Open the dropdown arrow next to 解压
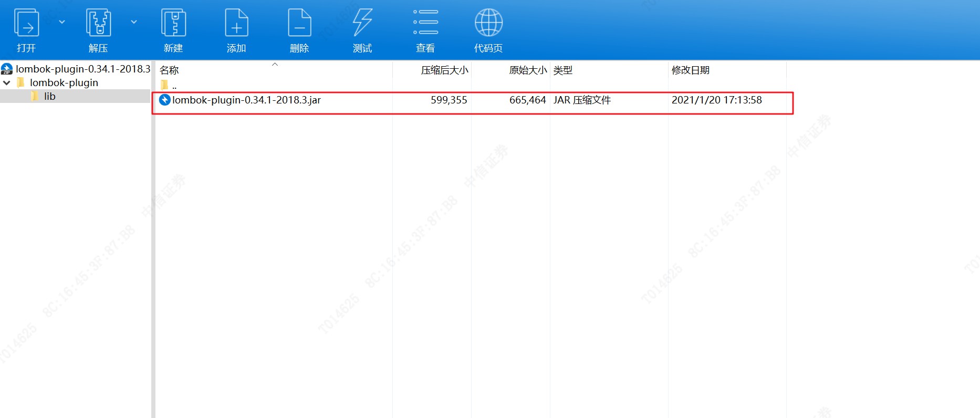Screen dimensions: 980x418 click(134, 22)
